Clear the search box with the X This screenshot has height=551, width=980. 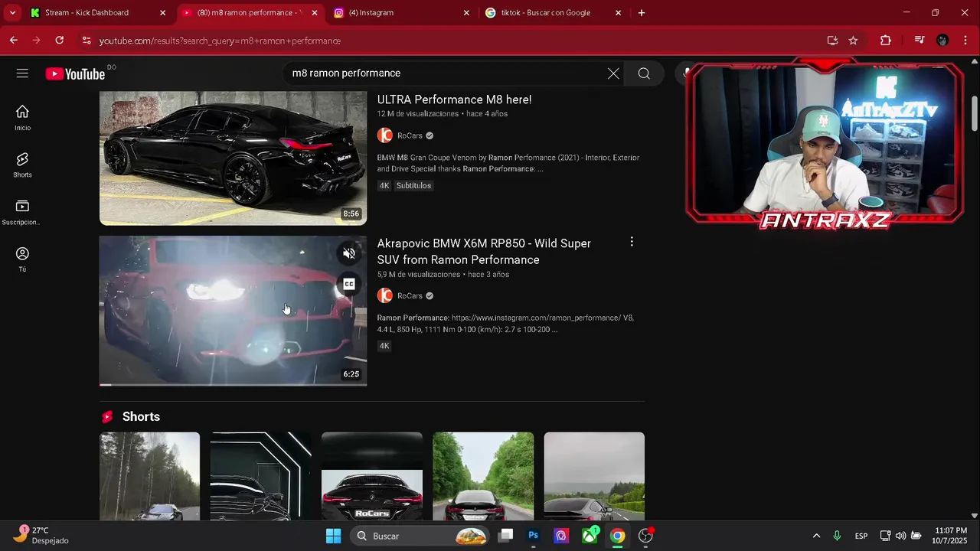(613, 73)
